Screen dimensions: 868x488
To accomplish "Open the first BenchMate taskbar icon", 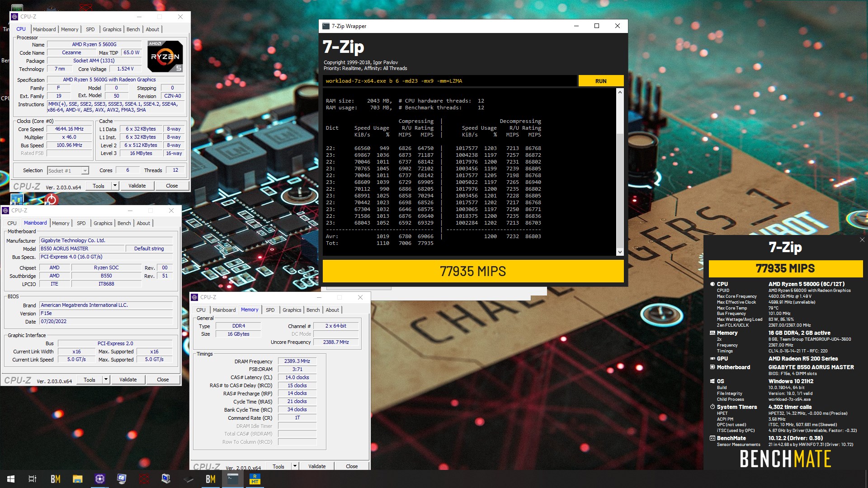I will click(55, 479).
